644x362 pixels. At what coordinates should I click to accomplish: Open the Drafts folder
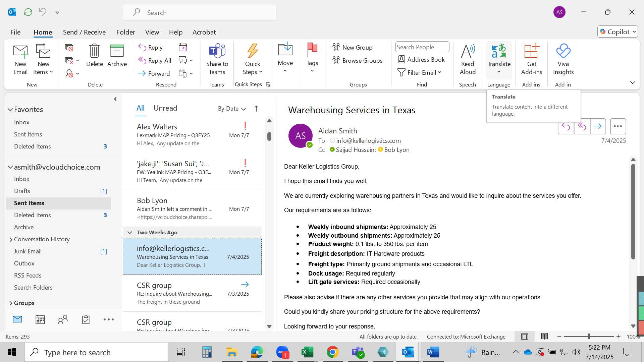58,191
